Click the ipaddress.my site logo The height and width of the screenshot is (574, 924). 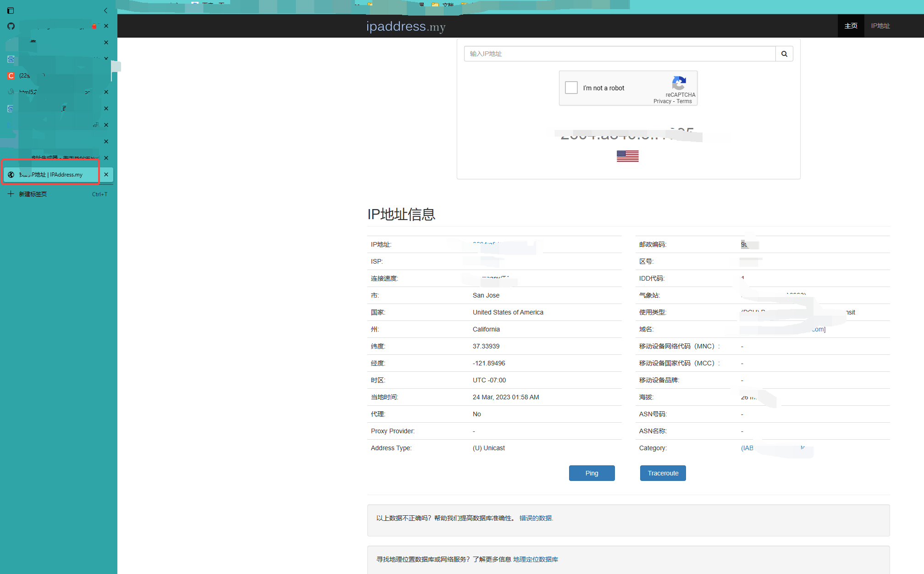pos(405,26)
